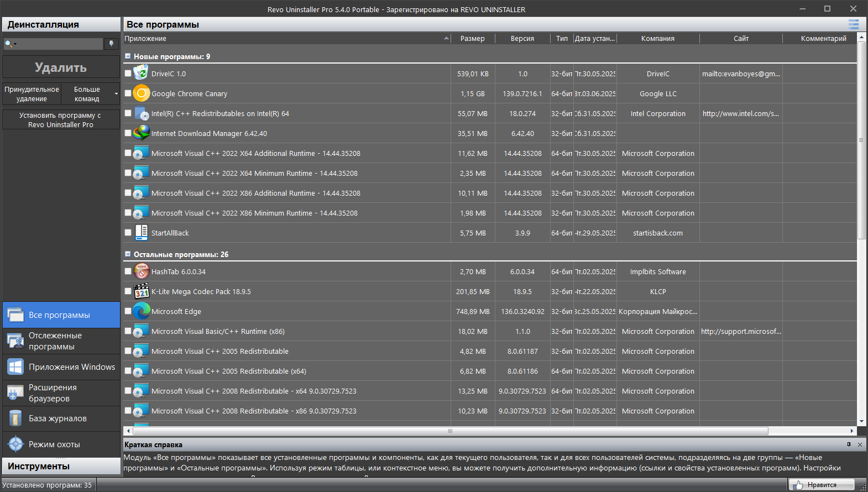Click the Расширения браузеров sidebar icon
Image resolution: width=868 pixels, height=492 pixels.
click(15, 392)
